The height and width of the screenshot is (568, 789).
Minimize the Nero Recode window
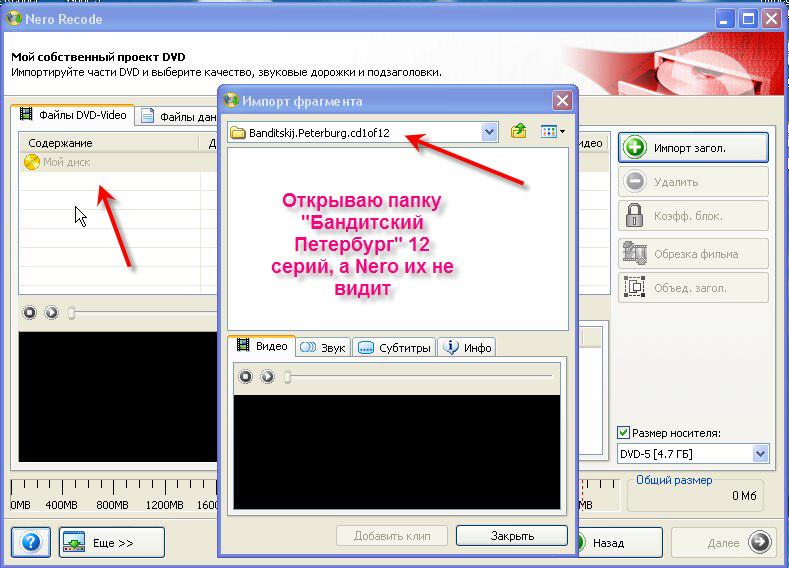coord(725,19)
